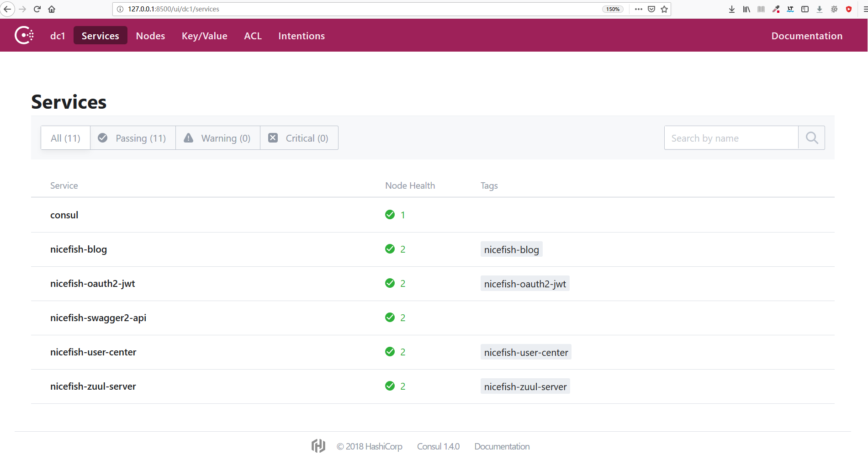Filter by Critical (0) services
This screenshot has height=455, width=868.
299,138
